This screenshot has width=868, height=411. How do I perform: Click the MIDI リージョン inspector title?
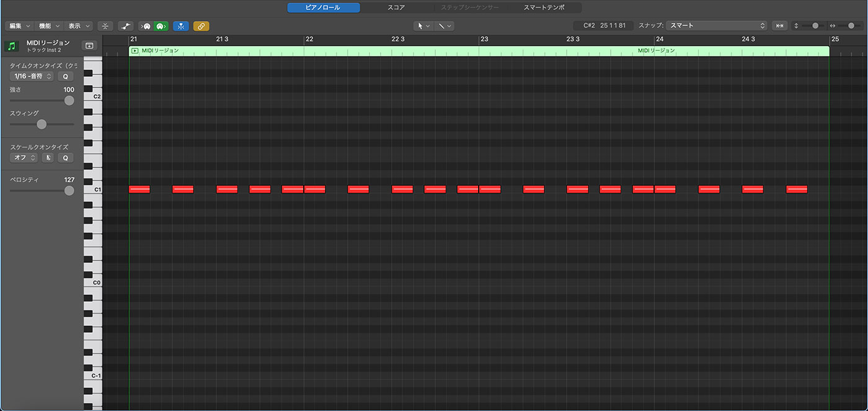tap(48, 42)
